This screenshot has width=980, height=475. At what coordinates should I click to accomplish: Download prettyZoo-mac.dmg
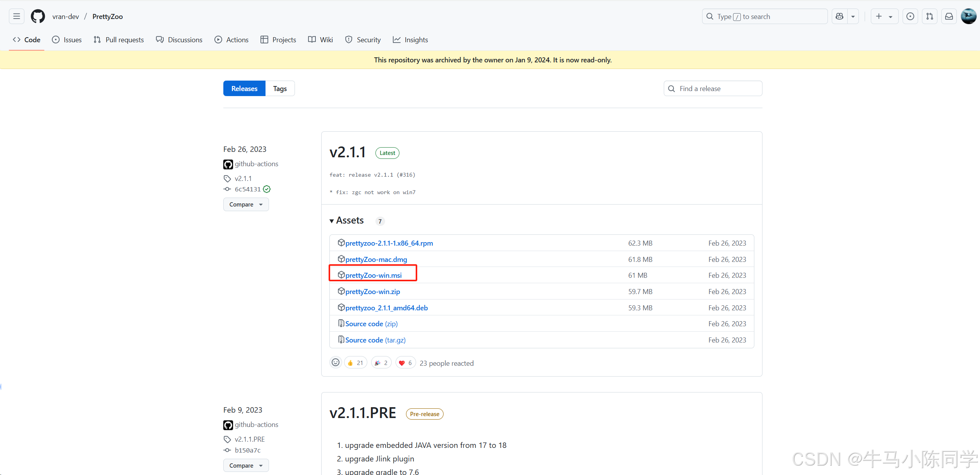coord(376,259)
